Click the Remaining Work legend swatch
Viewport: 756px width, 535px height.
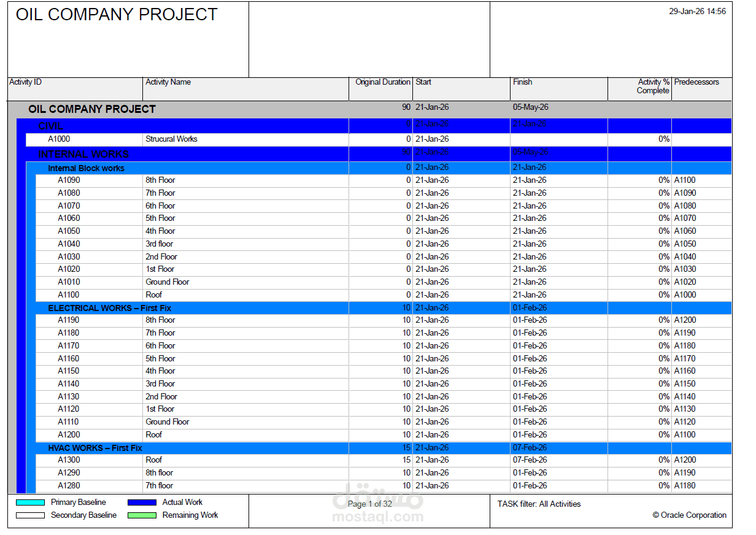pyautogui.click(x=142, y=515)
